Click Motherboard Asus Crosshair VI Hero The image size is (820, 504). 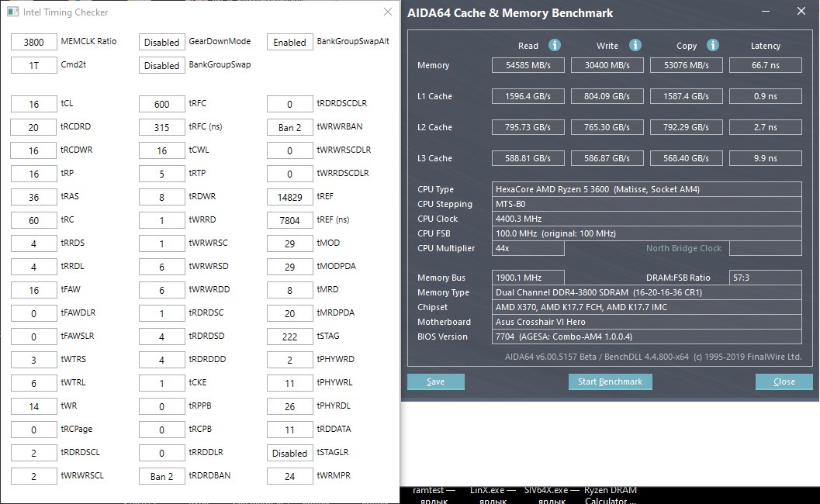coord(647,322)
